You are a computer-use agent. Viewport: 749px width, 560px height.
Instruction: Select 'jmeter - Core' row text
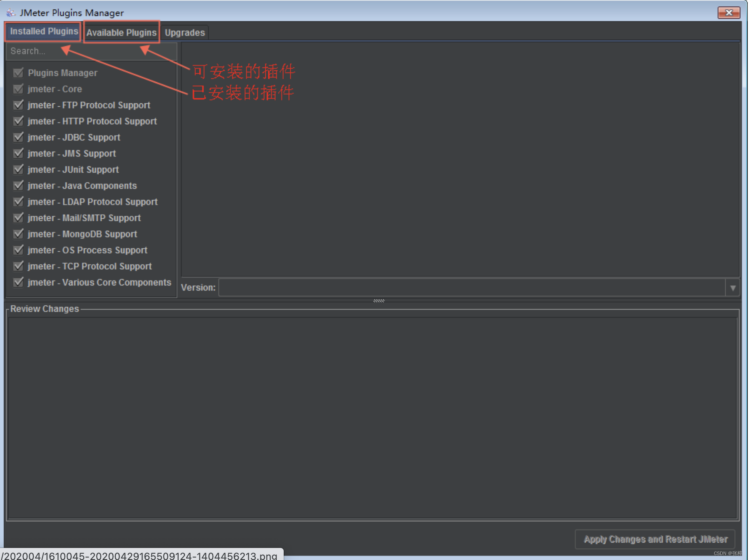point(55,89)
